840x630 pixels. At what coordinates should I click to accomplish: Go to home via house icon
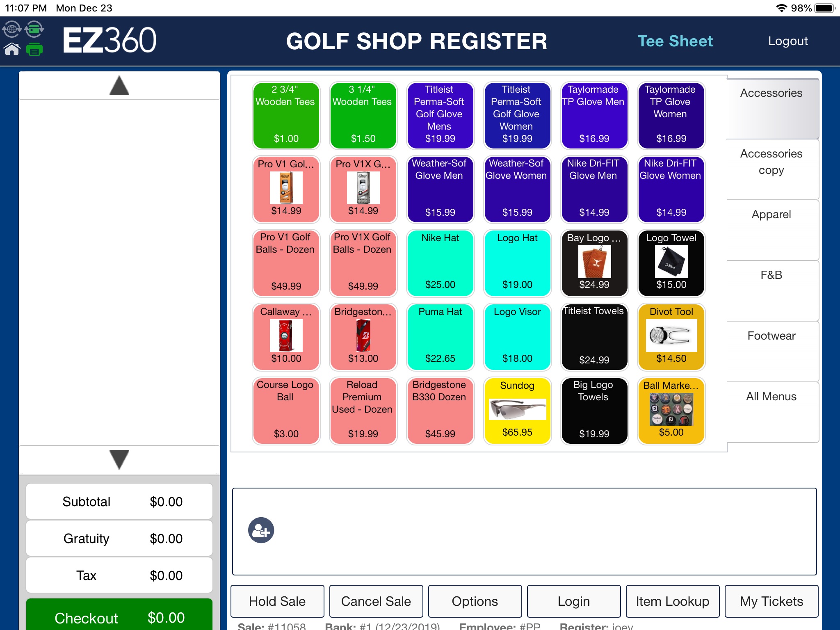click(11, 49)
